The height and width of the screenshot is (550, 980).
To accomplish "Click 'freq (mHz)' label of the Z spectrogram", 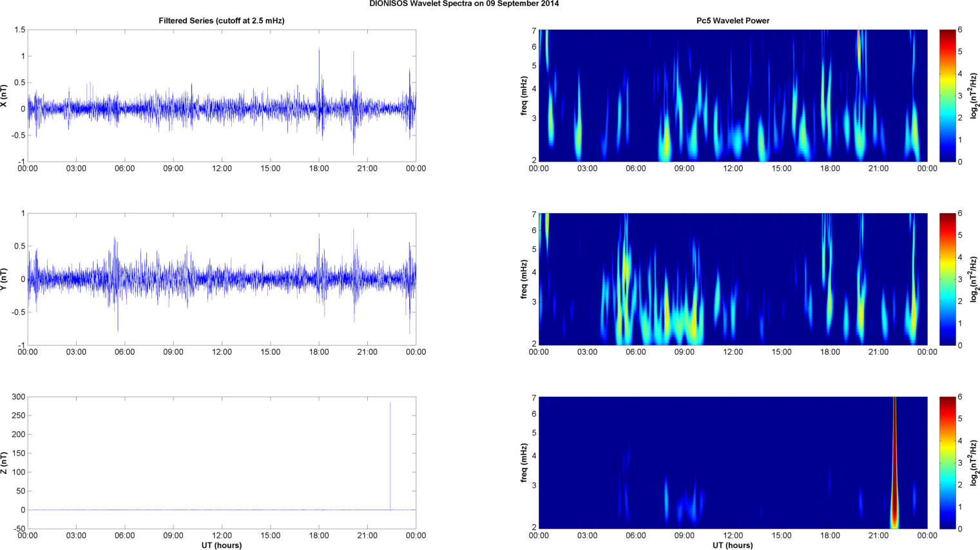I will tap(524, 462).
